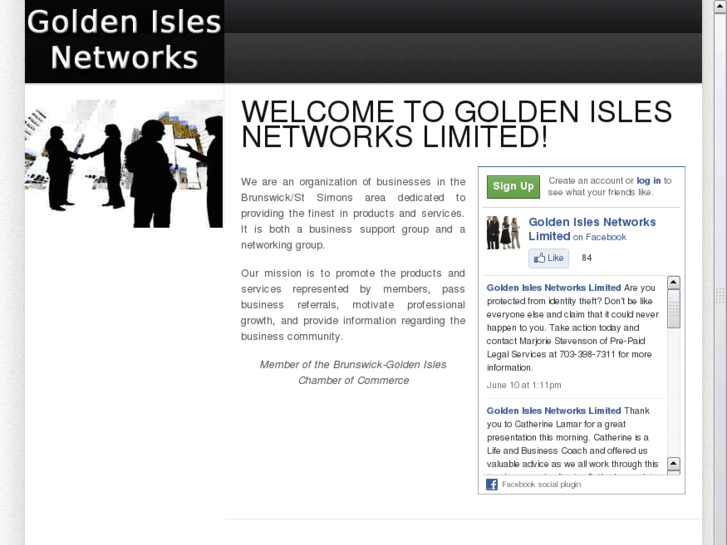Open Golden Isles Networks Limited Facebook page title
Image resolution: width=727 pixels, height=545 pixels.
tap(592, 229)
